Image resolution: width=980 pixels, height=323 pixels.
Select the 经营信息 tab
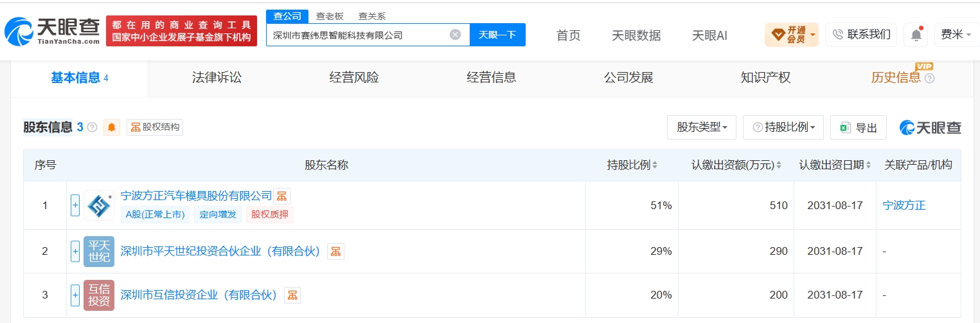[x=492, y=78]
